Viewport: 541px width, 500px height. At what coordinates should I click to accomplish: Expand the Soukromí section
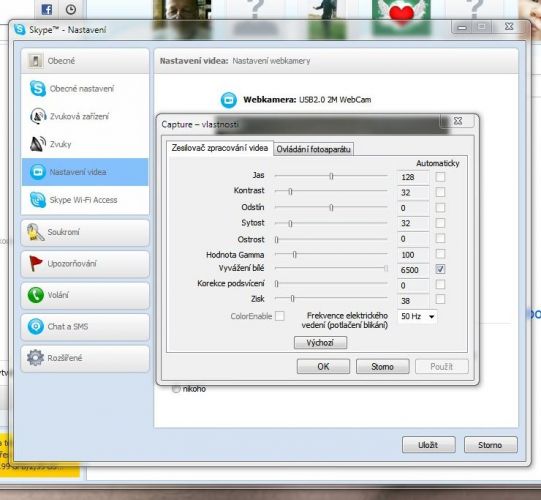tap(85, 232)
